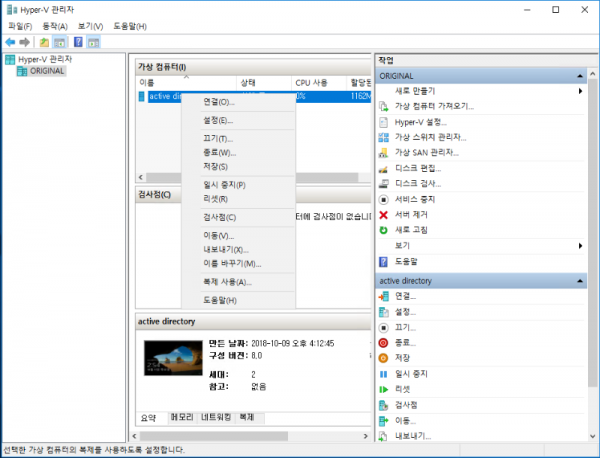600x458 pixels.
Task: Switch to the 네트워킹 tab
Action: (216, 417)
